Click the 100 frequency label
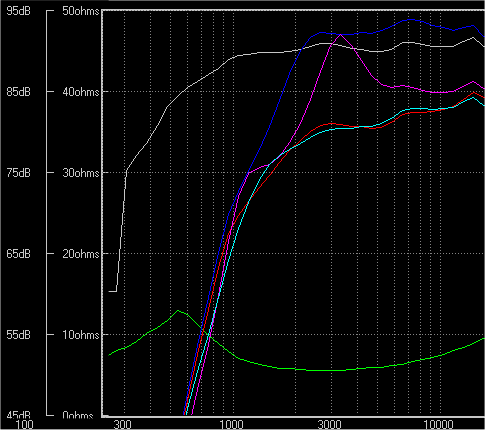This screenshot has width=485, height=430. point(24,425)
